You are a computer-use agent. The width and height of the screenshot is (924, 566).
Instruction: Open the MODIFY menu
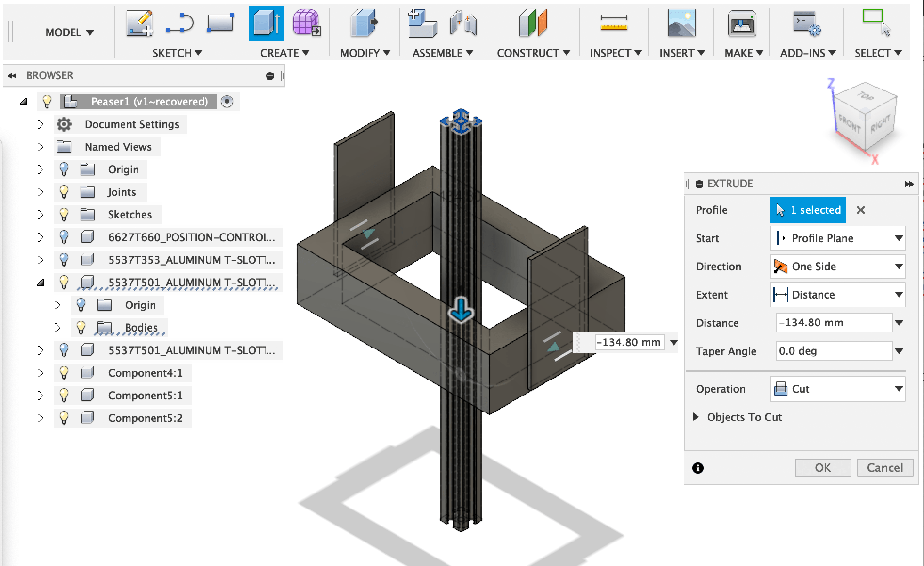pyautogui.click(x=365, y=53)
